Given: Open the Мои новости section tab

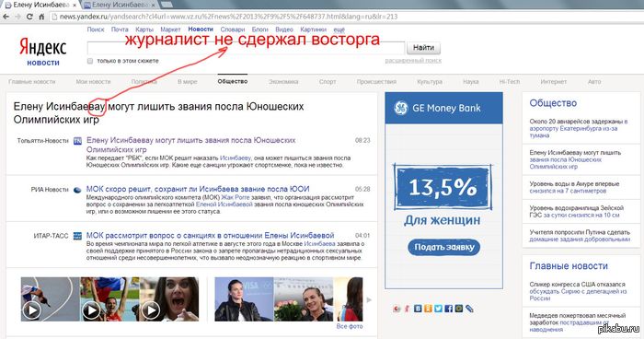Looking at the screenshot, I should (x=93, y=82).
